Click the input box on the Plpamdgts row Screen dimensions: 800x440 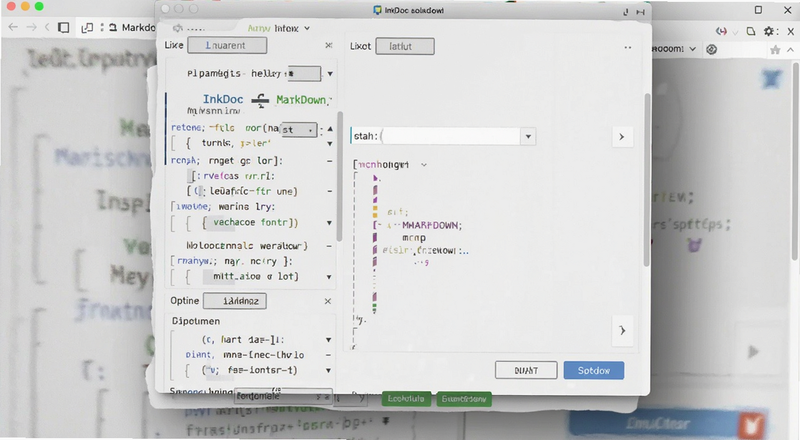304,74
